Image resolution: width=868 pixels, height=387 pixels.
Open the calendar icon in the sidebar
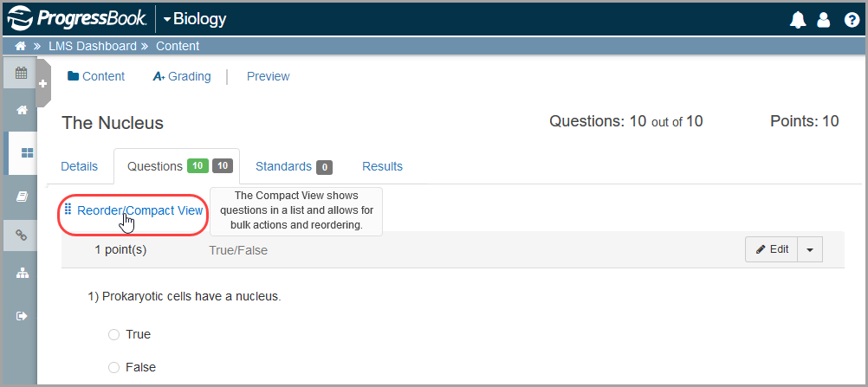(x=21, y=73)
